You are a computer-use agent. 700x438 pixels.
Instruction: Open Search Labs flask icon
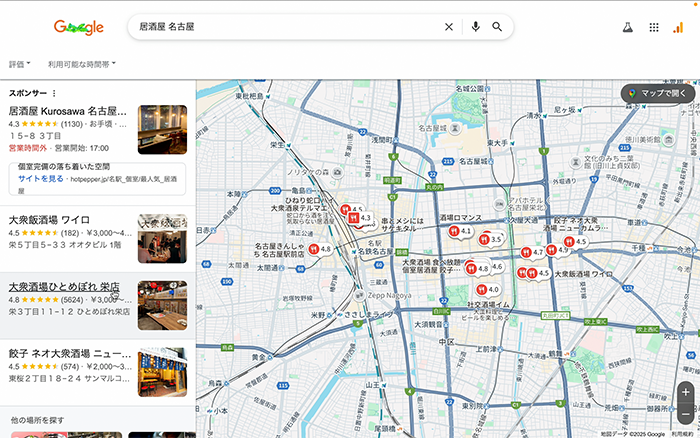click(x=628, y=28)
